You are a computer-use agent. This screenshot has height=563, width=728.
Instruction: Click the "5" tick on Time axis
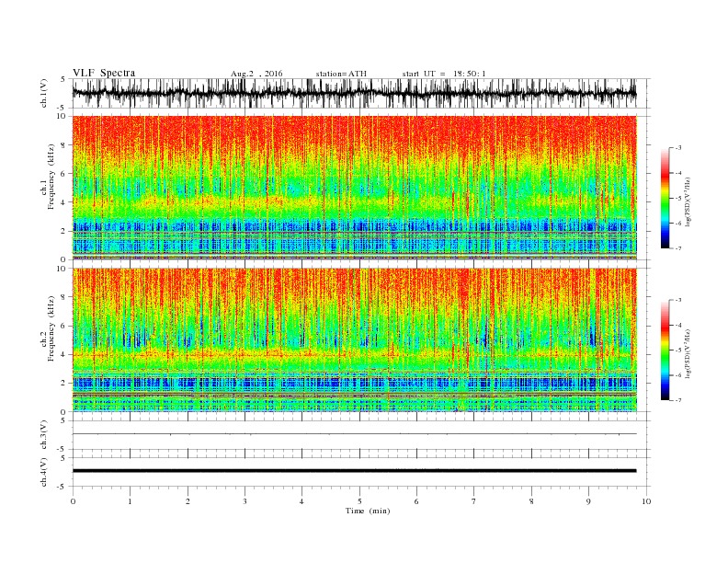coord(359,501)
